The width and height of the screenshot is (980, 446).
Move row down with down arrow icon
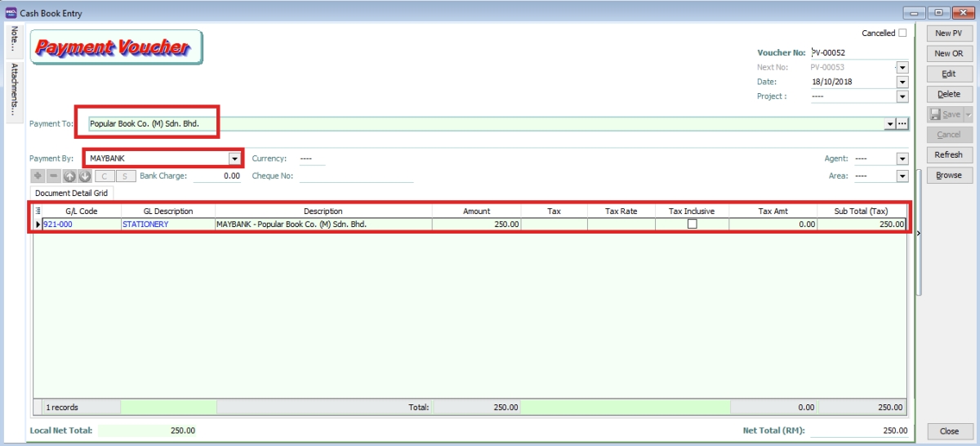pos(85,176)
